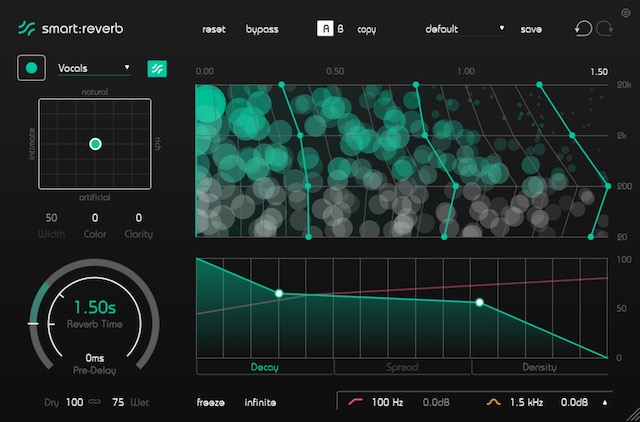Click the undo arrow icon

click(583, 29)
